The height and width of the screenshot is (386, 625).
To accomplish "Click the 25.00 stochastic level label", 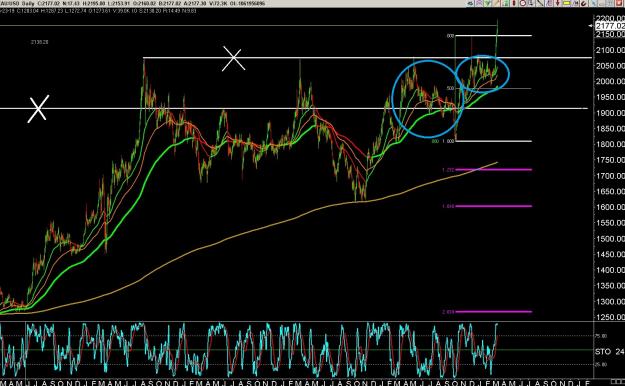I will (601, 364).
